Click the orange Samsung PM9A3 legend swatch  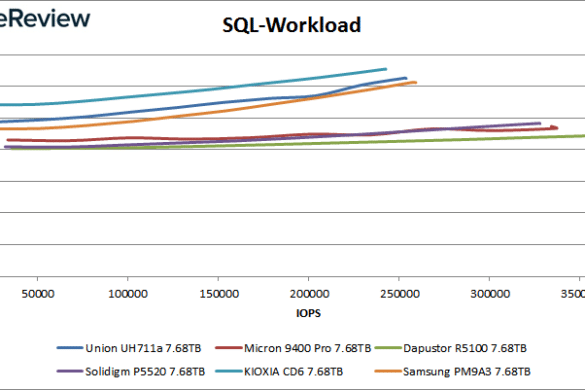click(387, 372)
